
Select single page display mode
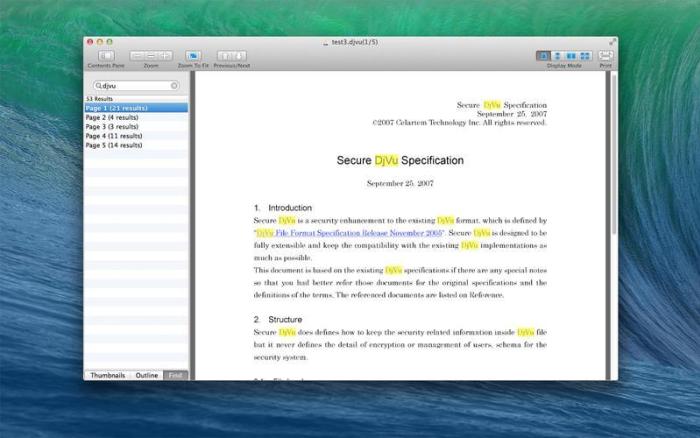tap(543, 56)
